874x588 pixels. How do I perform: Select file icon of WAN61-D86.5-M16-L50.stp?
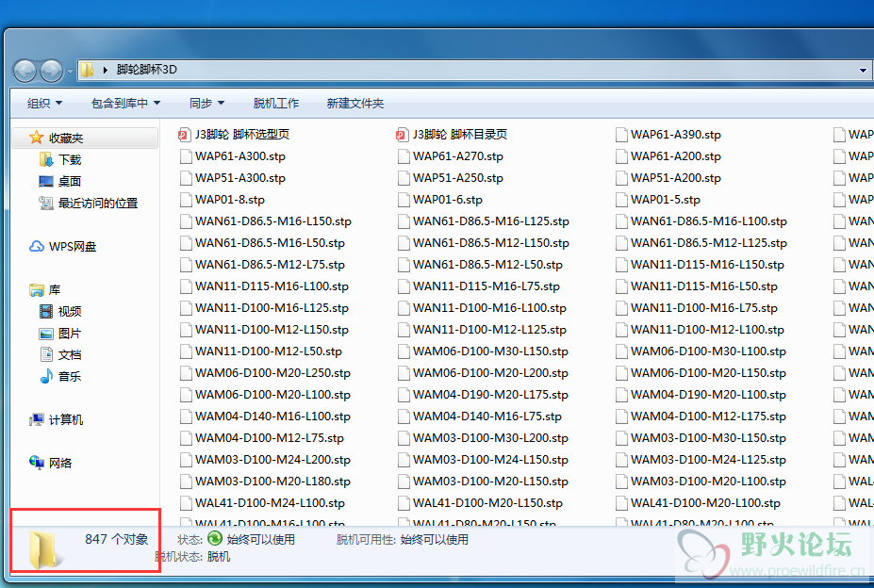pos(186,243)
